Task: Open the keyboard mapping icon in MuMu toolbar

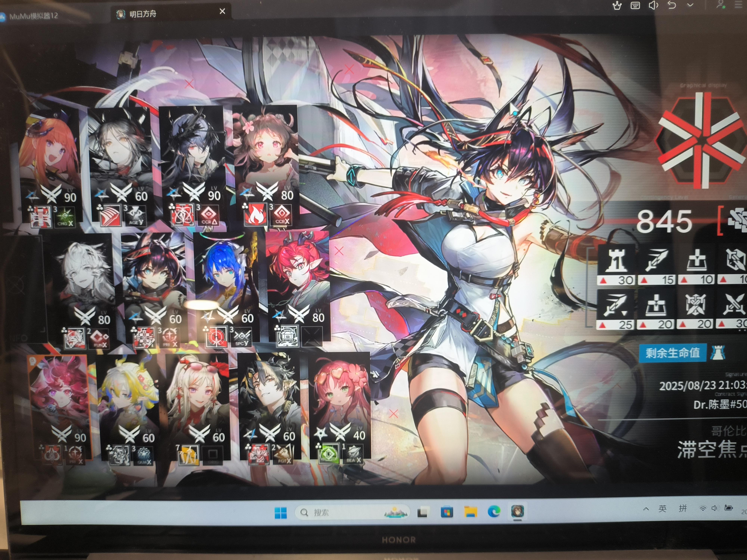Action: point(635,5)
